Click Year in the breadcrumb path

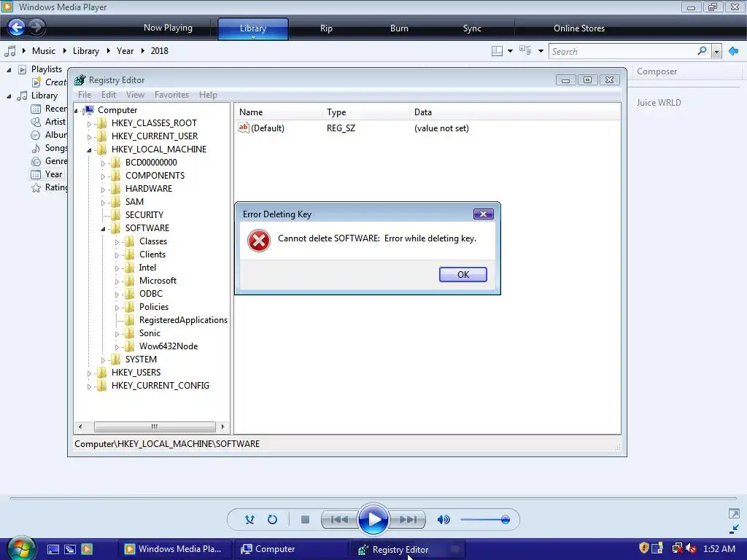click(x=125, y=51)
